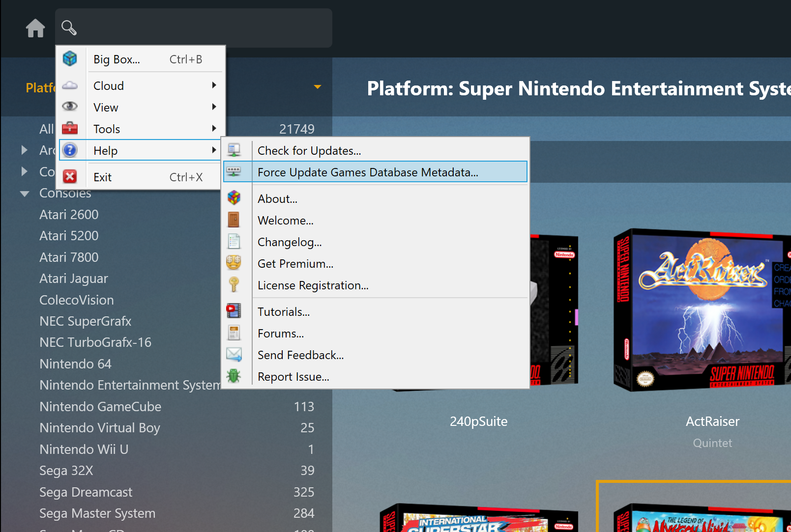This screenshot has width=791, height=532.
Task: Select Atari 2600 platform
Action: pyautogui.click(x=69, y=215)
